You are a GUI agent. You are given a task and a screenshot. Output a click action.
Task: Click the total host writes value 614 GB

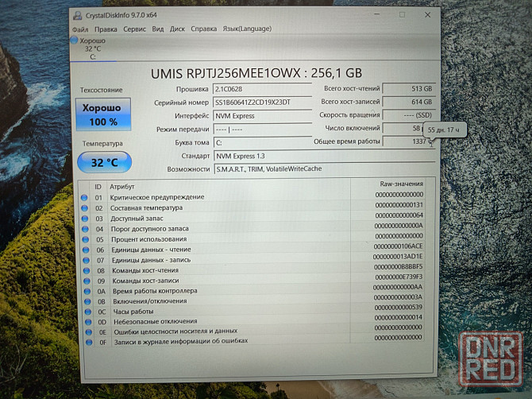click(409, 102)
